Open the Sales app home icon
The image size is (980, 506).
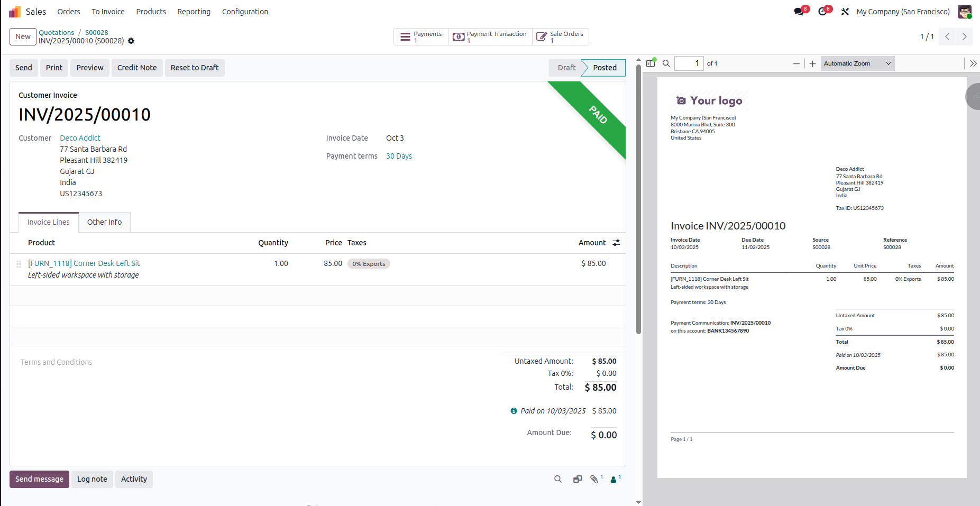point(15,12)
